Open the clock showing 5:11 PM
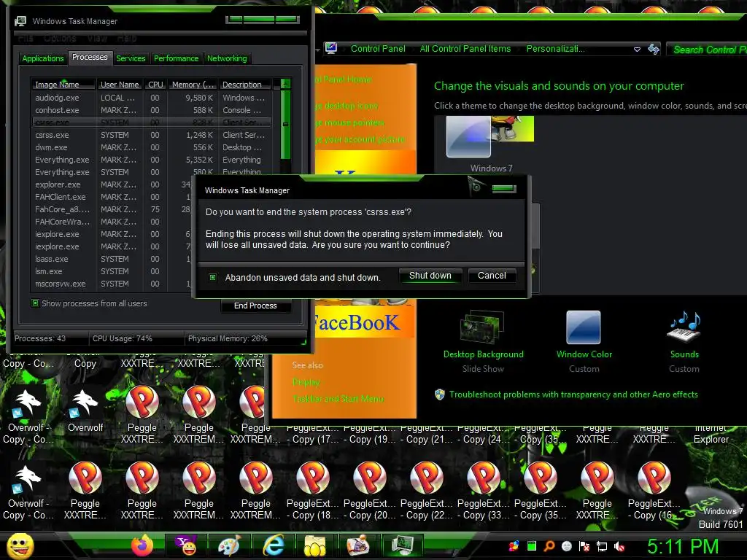Viewport: 747px width, 560px height. coord(683,546)
